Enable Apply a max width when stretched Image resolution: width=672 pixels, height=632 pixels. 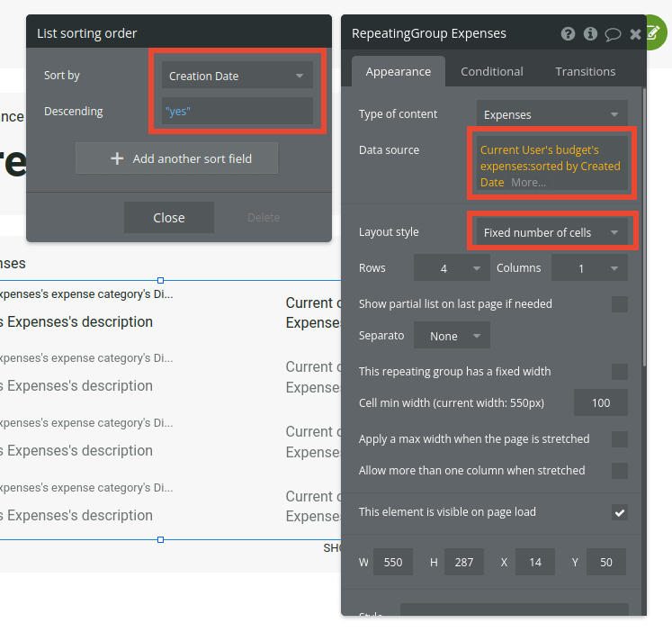click(x=619, y=439)
